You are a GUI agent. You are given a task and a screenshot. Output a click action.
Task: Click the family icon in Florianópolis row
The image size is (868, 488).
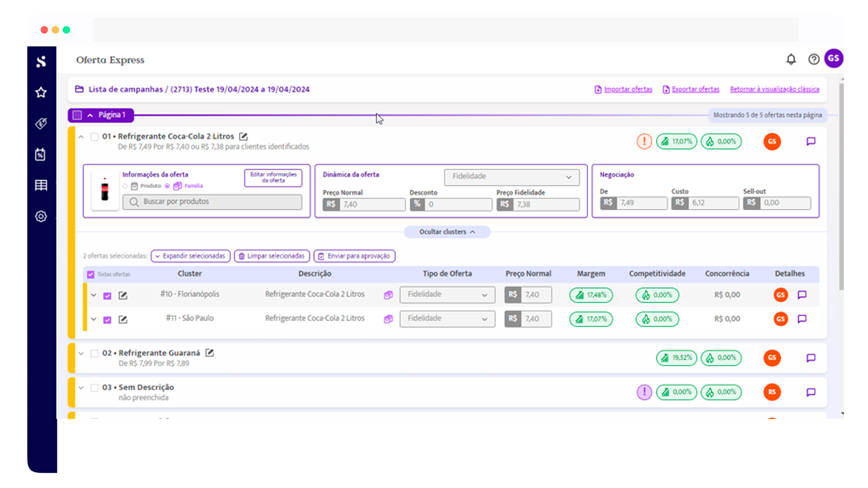(388, 295)
